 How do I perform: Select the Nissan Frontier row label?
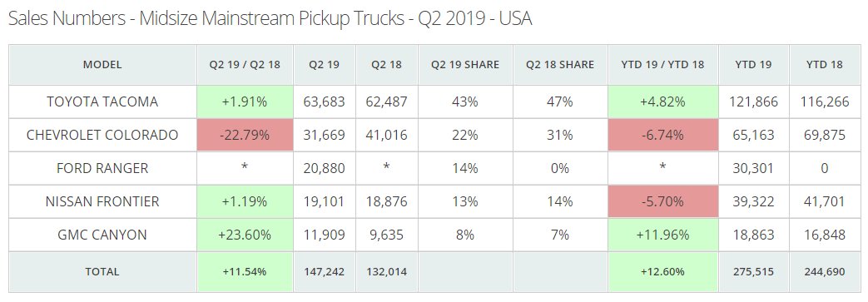[x=102, y=201]
